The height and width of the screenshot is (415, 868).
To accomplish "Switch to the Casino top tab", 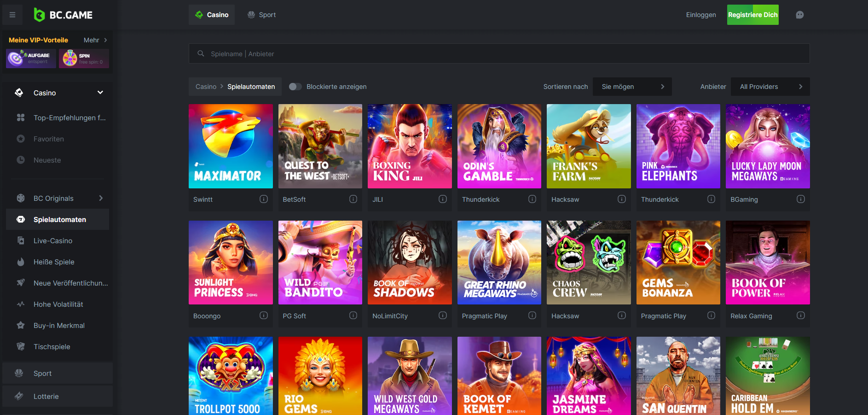I will coord(212,15).
